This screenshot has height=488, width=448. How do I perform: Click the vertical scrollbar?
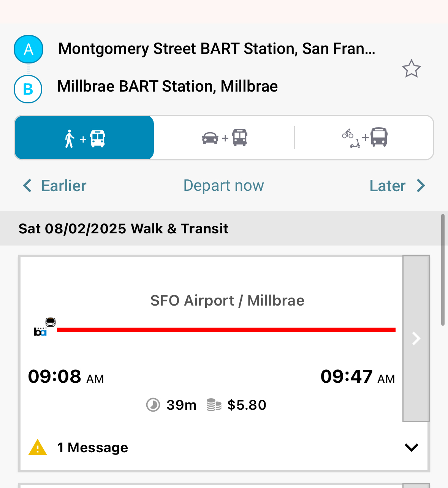(442, 270)
